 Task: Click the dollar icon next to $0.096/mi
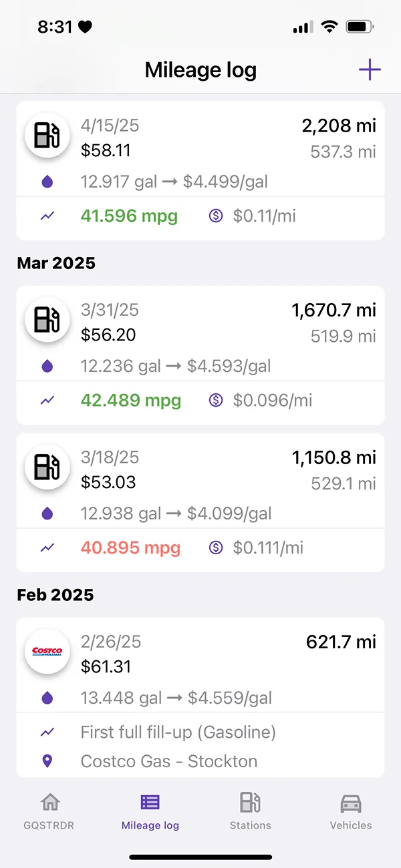pyautogui.click(x=216, y=400)
